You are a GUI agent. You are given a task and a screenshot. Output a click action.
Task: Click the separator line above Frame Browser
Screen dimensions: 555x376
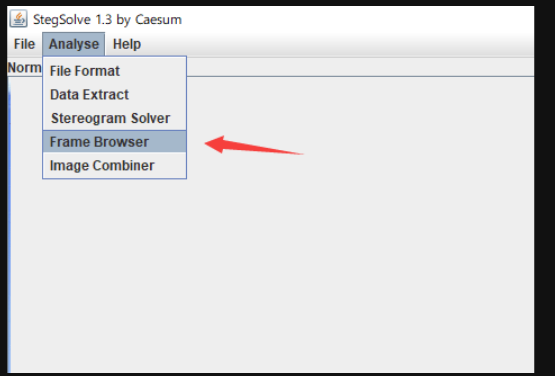(x=114, y=130)
